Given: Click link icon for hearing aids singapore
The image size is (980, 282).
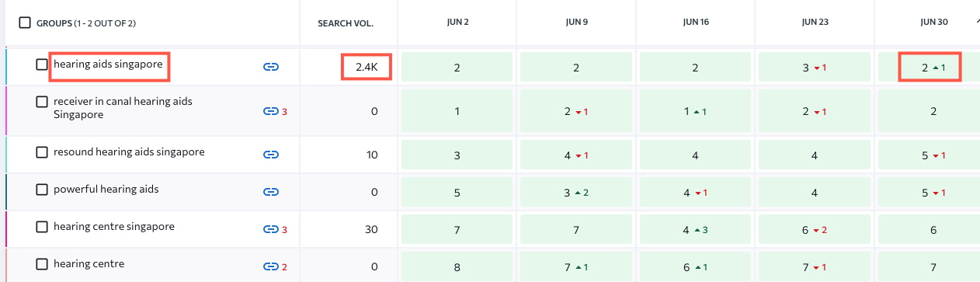Looking at the screenshot, I should (270, 68).
